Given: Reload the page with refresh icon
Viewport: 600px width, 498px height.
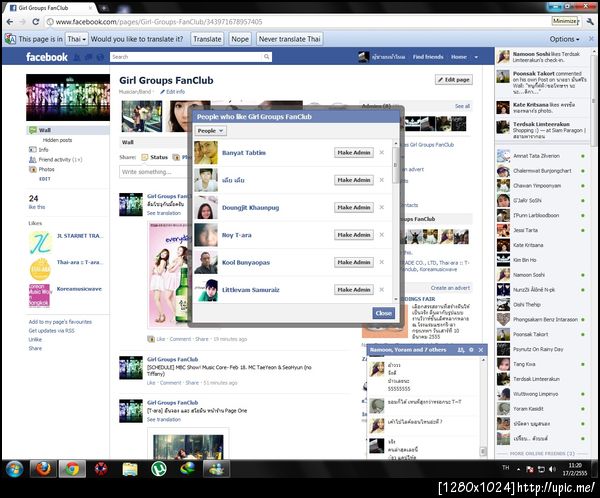Looking at the screenshot, I should [x=36, y=22].
